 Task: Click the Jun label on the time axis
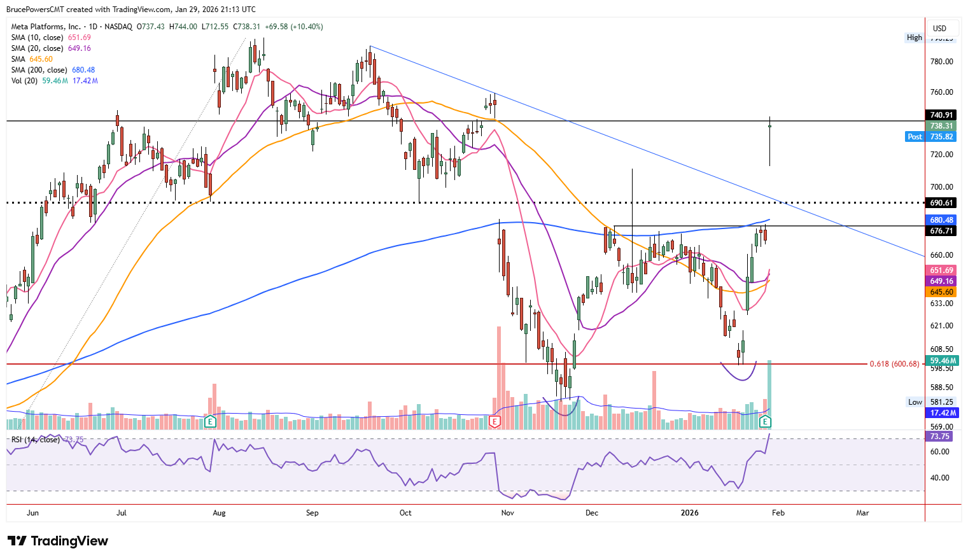(x=32, y=513)
